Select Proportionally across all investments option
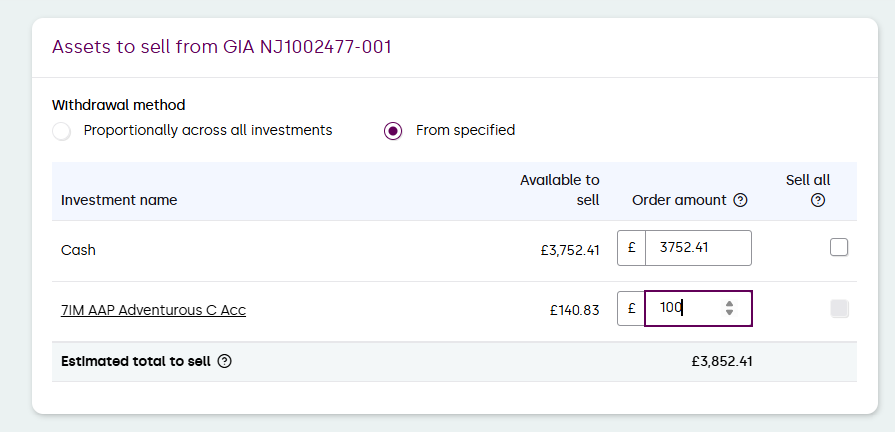 pyautogui.click(x=62, y=131)
